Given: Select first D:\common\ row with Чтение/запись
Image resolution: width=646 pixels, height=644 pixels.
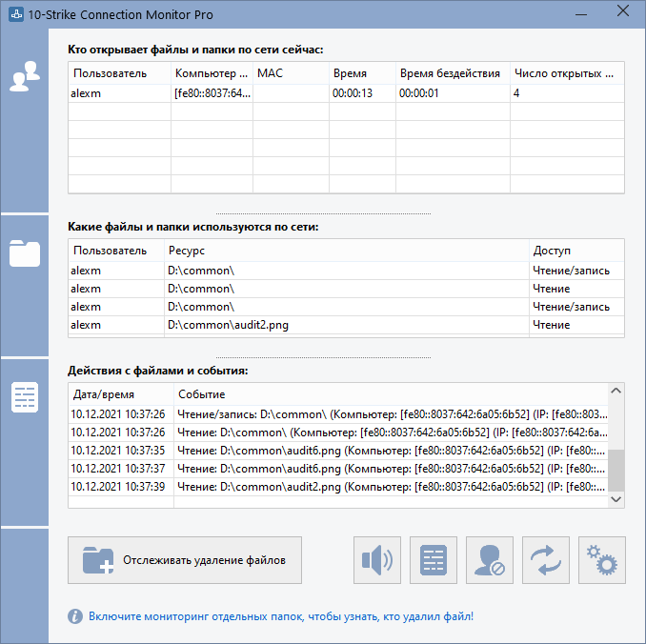Looking at the screenshot, I should pyautogui.click(x=346, y=271).
